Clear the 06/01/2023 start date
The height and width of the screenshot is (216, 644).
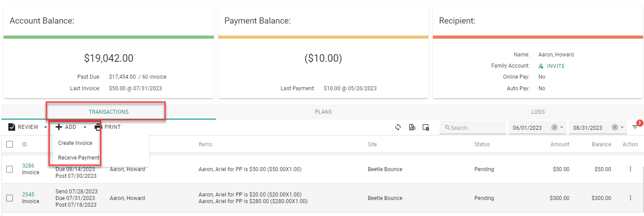[x=554, y=128]
